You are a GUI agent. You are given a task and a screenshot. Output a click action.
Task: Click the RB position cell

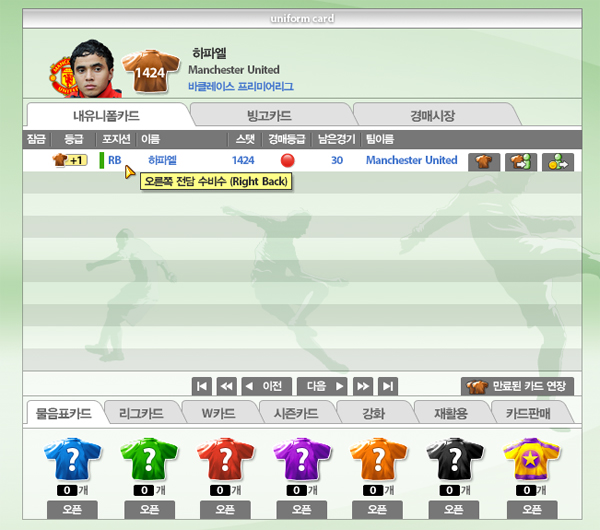114,160
